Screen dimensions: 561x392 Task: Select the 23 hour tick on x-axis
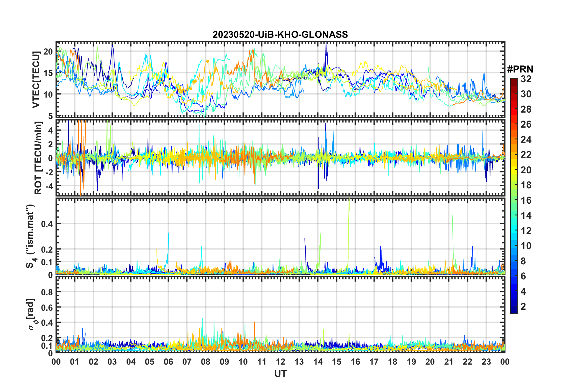[x=486, y=362]
